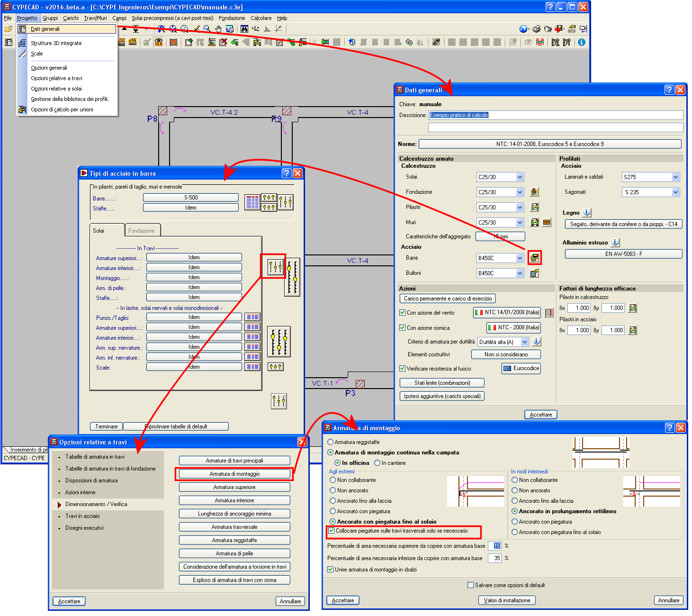Select Ancorato con piegatura under In nodi intermedi
The height and width of the screenshot is (616, 692).
pos(515,522)
